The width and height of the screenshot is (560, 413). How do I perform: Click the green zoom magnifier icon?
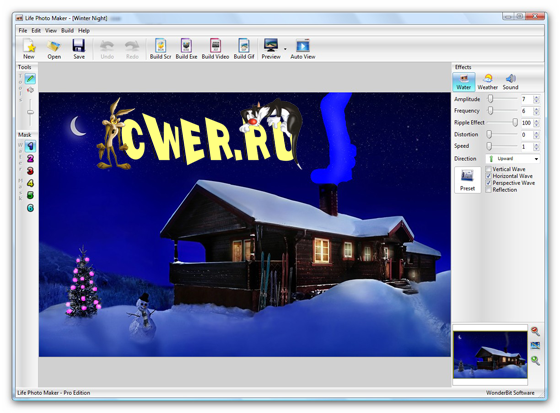point(535,360)
